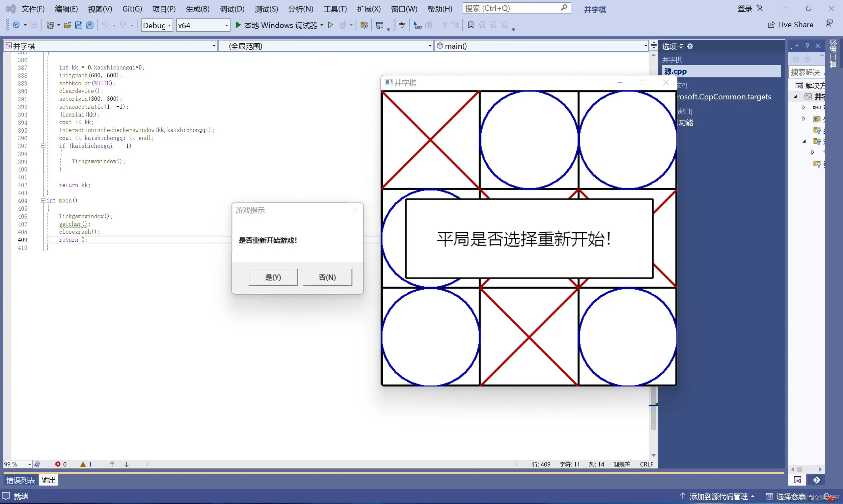Go to the next issue with the down arrow
843x504 pixels.
click(126, 464)
